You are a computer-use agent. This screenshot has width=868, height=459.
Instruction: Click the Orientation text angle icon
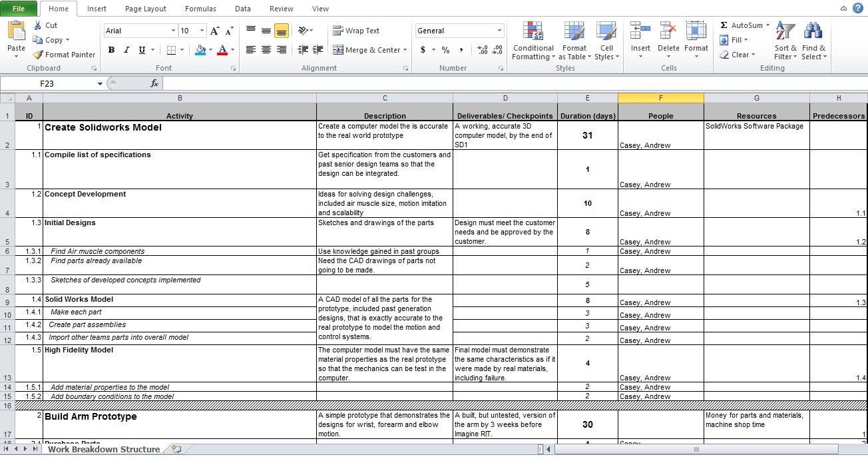(303, 31)
